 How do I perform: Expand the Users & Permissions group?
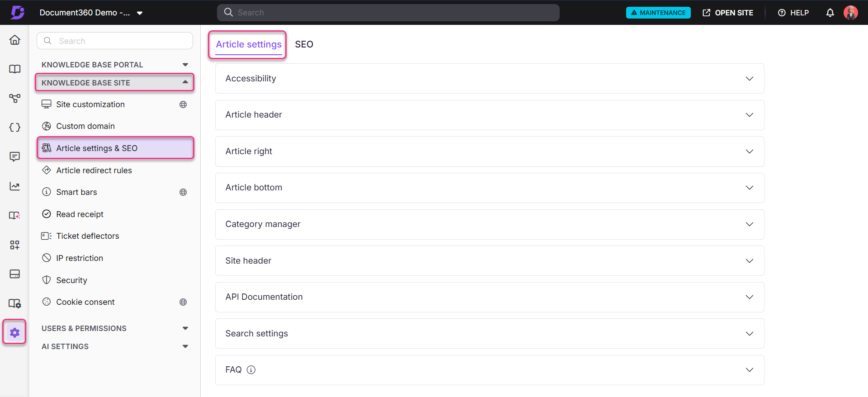coord(115,328)
